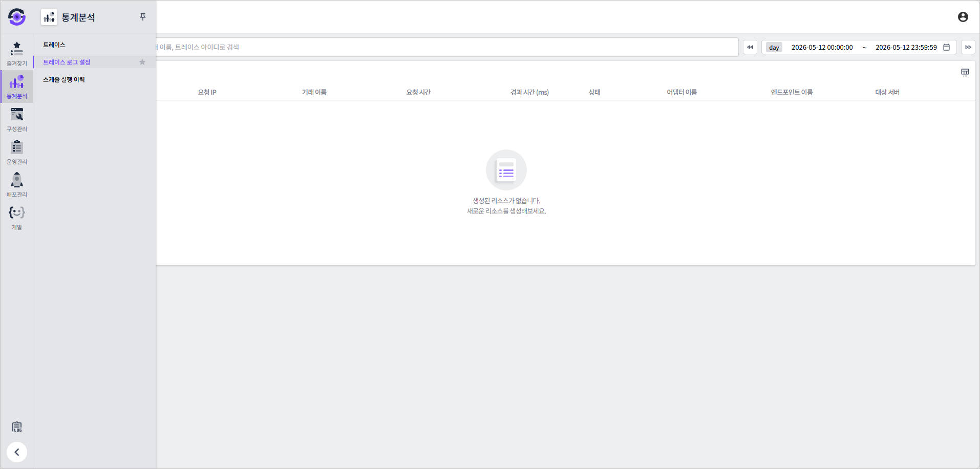980x469 pixels.
Task: Open the 개발 development sidebar section
Action: click(x=17, y=218)
